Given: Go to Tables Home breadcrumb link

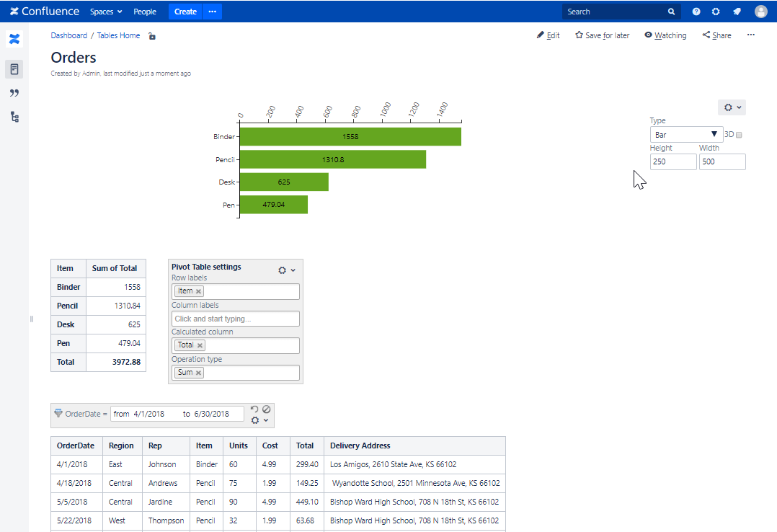Looking at the screenshot, I should (x=118, y=35).
